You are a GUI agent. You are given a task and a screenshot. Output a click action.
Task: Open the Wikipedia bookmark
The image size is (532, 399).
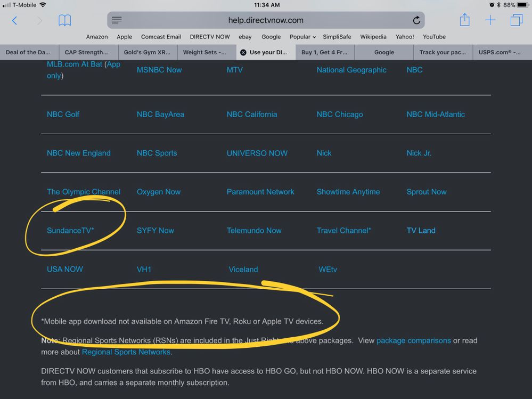pos(373,37)
